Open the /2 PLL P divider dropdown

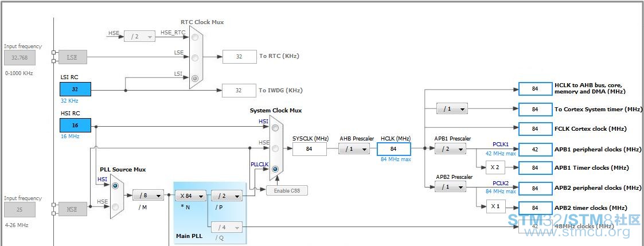227,196
